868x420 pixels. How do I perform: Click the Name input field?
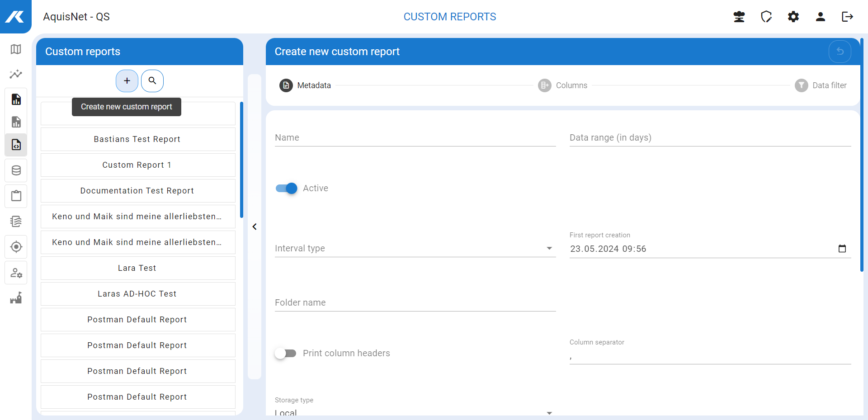coord(415,137)
